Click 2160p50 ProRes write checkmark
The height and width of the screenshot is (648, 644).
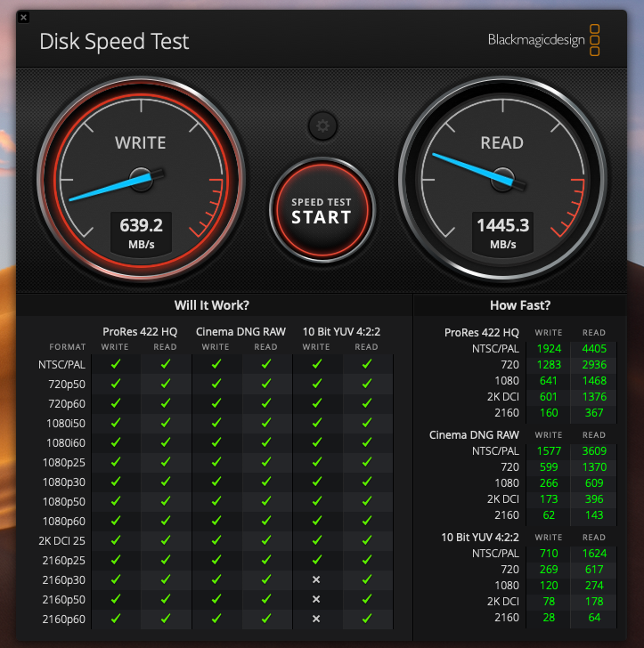[116, 599]
